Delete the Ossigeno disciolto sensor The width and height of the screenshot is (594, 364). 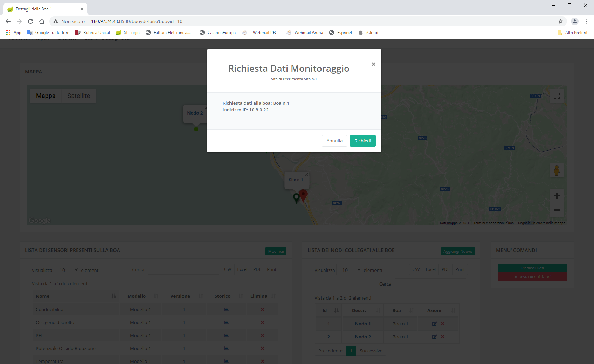point(262,322)
